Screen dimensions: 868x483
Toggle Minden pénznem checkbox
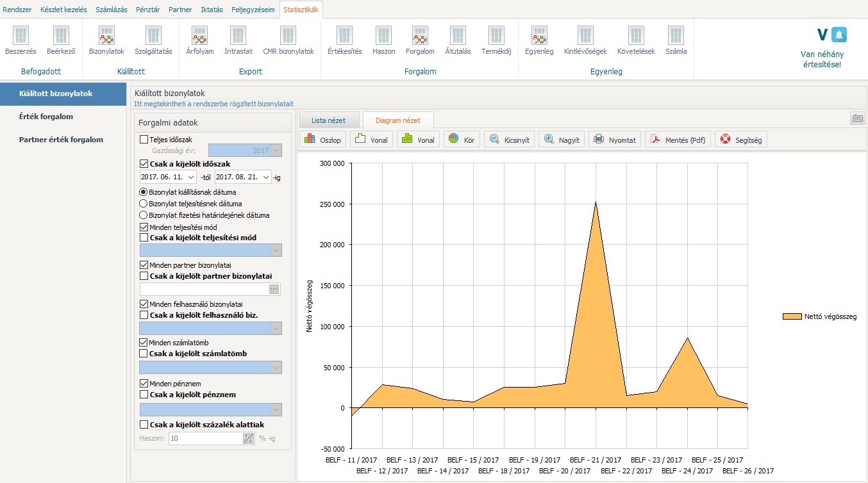[x=144, y=383]
